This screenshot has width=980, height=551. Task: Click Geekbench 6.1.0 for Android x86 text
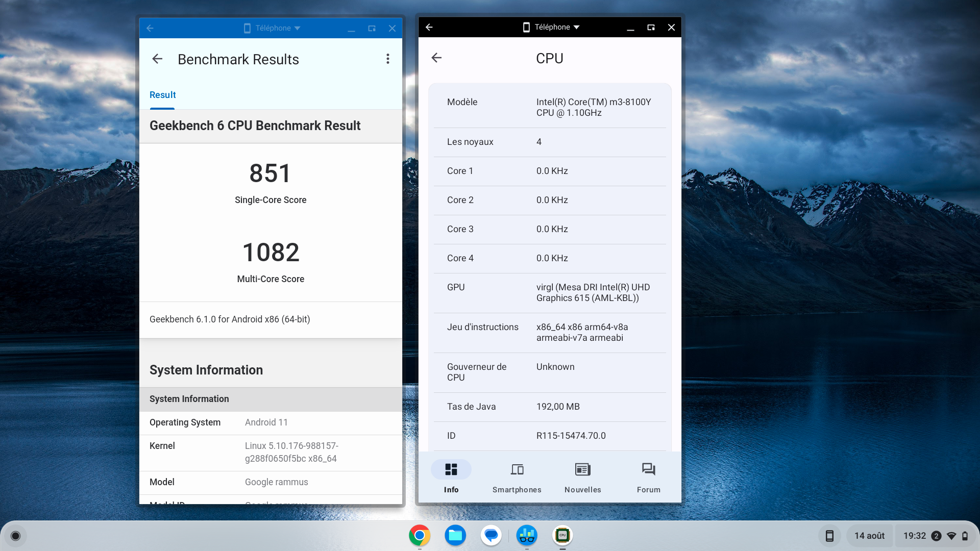point(230,319)
